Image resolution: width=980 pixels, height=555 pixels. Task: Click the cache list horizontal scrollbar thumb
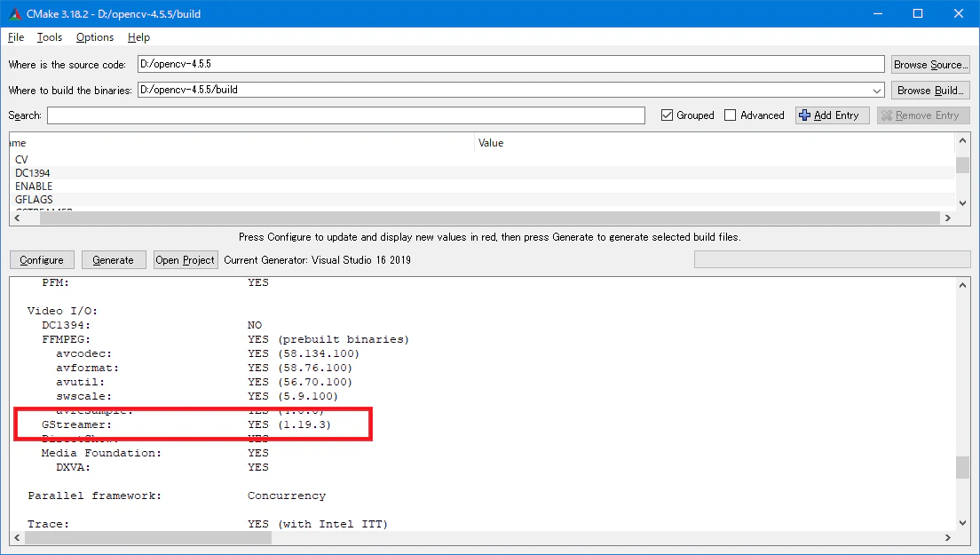click(x=489, y=218)
